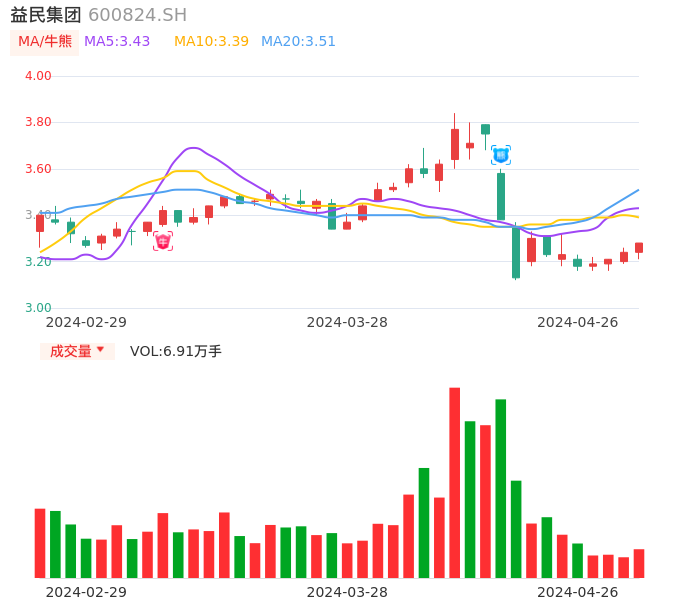The width and height of the screenshot is (686, 606).
Task: Click the 2024-04-26 date label under volume chart
Action: pyautogui.click(x=578, y=592)
